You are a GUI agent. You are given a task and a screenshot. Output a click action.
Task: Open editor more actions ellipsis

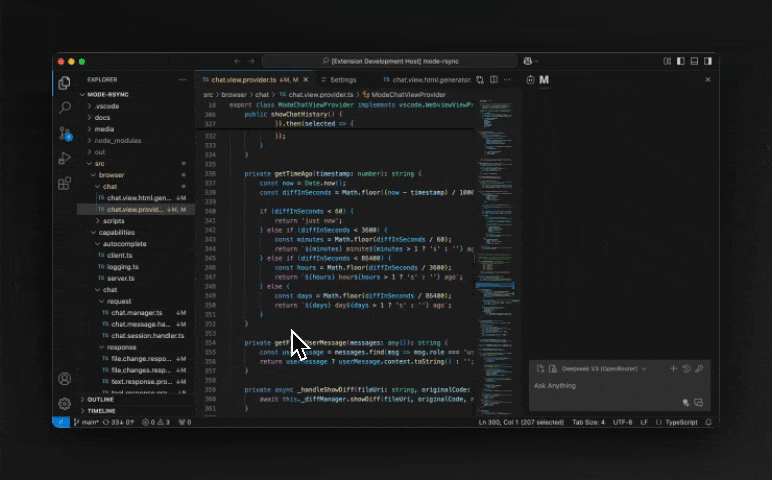pos(507,80)
